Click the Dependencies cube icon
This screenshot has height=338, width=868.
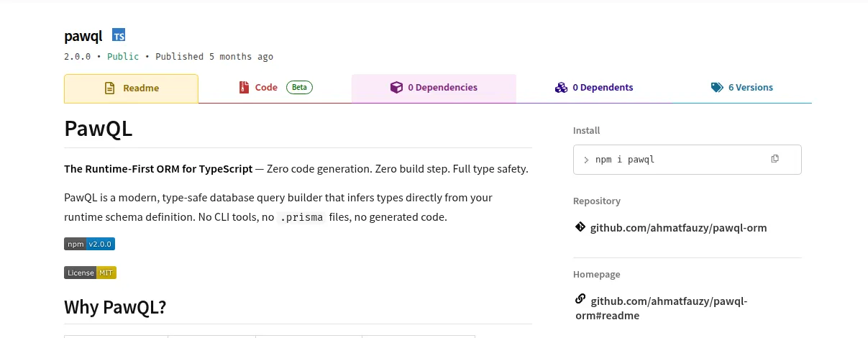tap(396, 88)
